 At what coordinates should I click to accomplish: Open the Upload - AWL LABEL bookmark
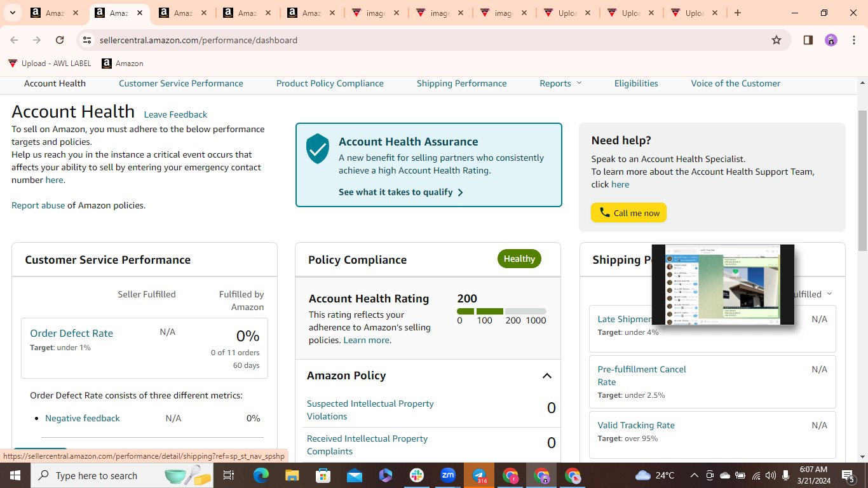50,64
